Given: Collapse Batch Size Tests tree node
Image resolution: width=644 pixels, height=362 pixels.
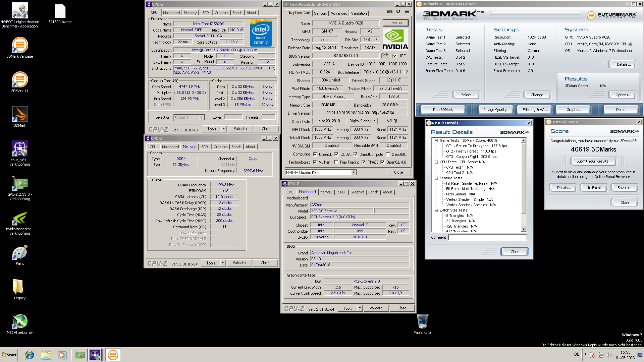Looking at the screenshot, I should (x=436, y=210).
